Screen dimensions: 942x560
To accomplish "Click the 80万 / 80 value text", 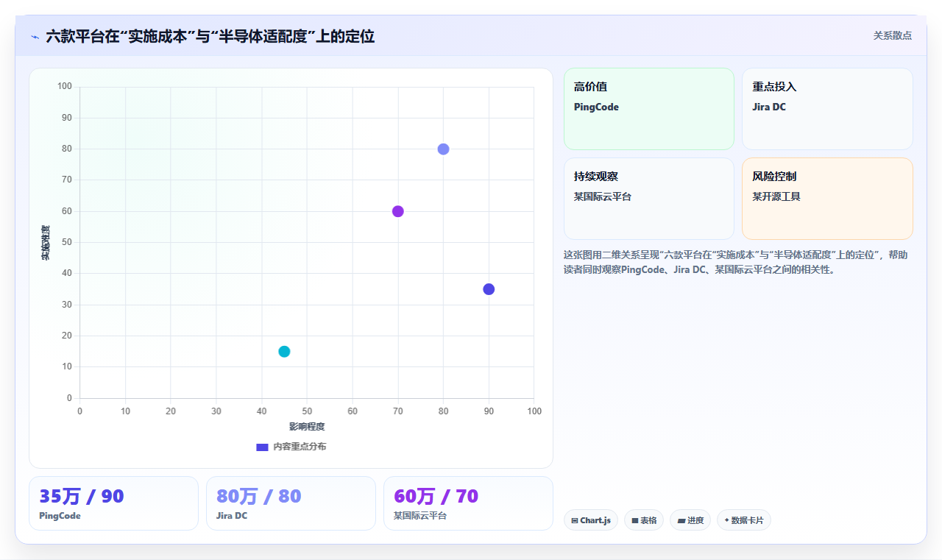I will coord(259,497).
